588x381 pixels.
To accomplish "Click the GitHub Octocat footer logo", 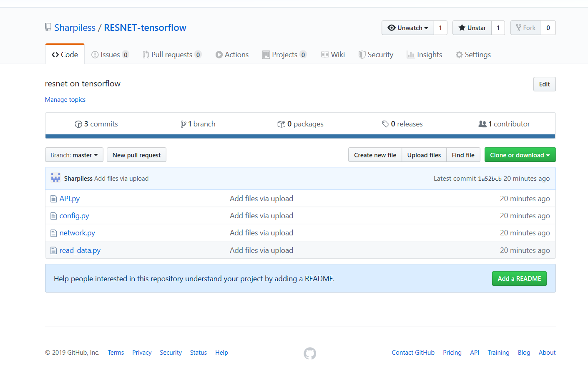I will tap(310, 353).
